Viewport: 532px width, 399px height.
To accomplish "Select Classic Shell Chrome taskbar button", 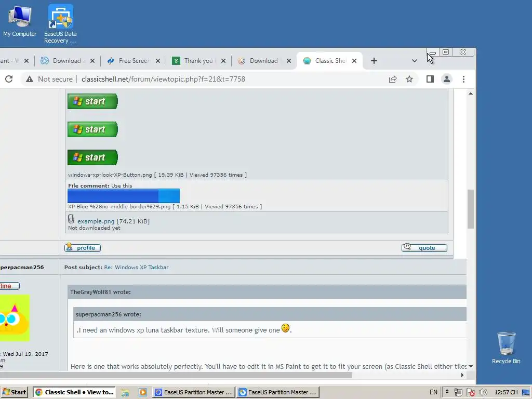I will pyautogui.click(x=74, y=392).
